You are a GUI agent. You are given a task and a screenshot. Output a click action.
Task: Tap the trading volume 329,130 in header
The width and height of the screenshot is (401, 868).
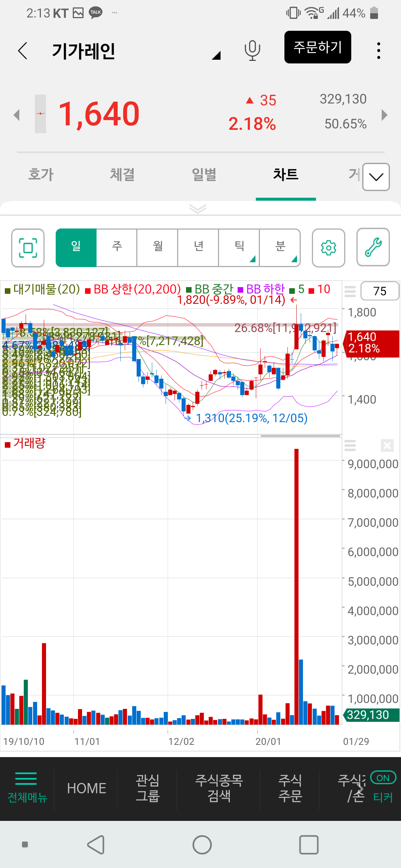pos(343,99)
